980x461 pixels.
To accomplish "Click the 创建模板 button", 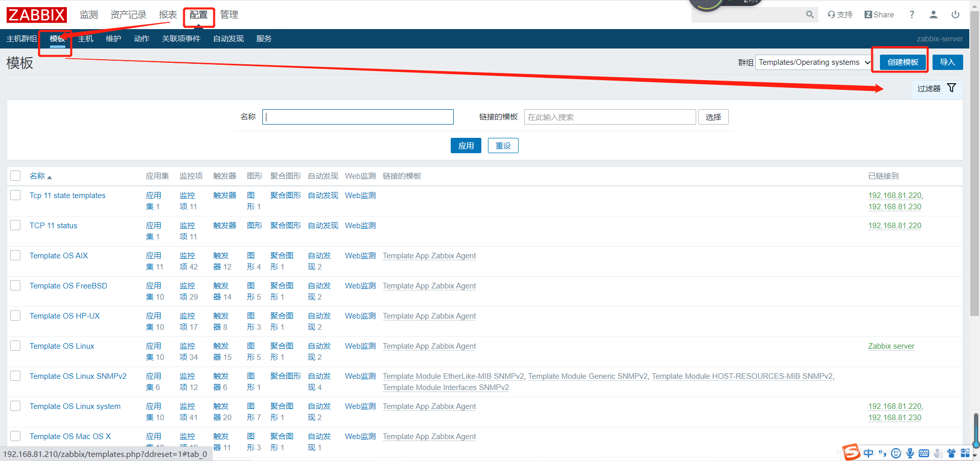I will coord(902,62).
